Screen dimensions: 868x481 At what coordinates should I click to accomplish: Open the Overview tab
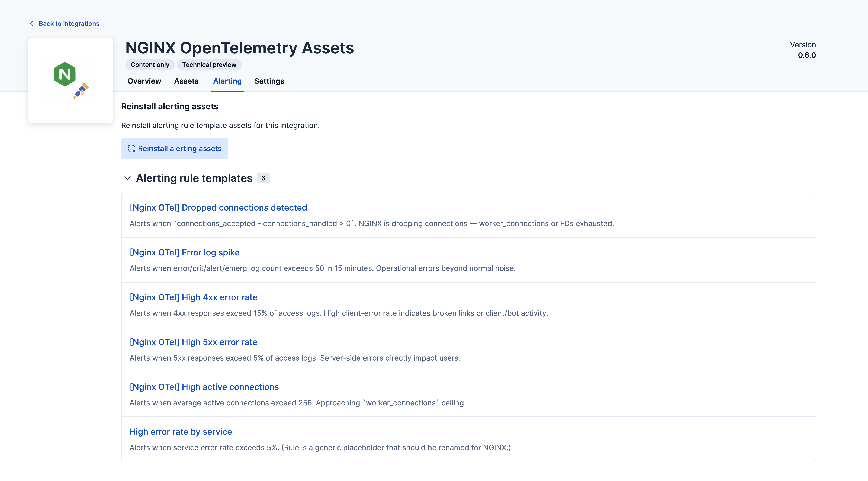pyautogui.click(x=144, y=81)
